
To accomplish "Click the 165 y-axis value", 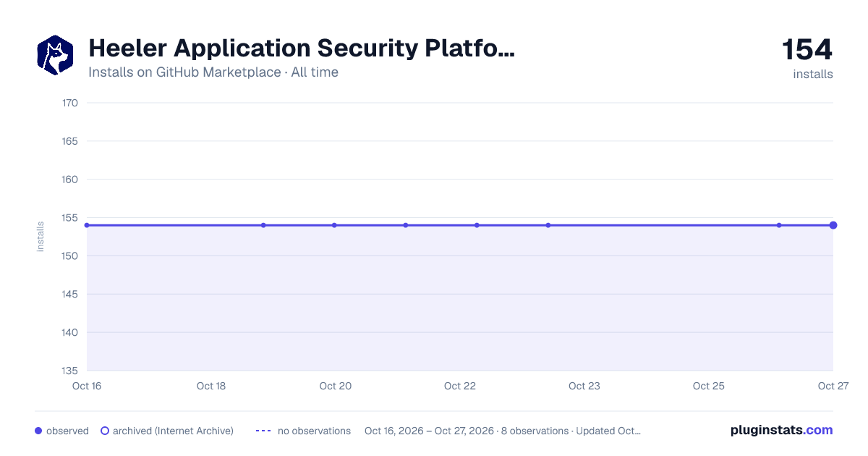I will pyautogui.click(x=70, y=141).
